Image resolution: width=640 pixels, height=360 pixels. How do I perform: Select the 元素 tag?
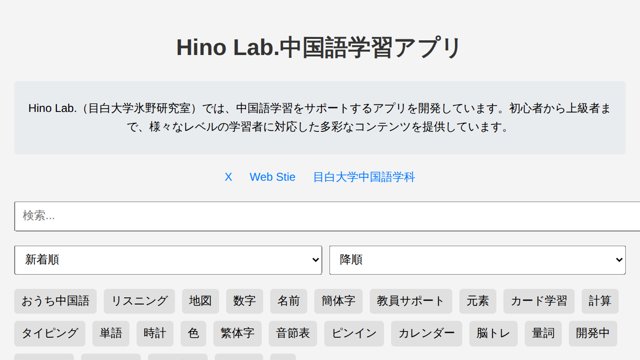[478, 301]
